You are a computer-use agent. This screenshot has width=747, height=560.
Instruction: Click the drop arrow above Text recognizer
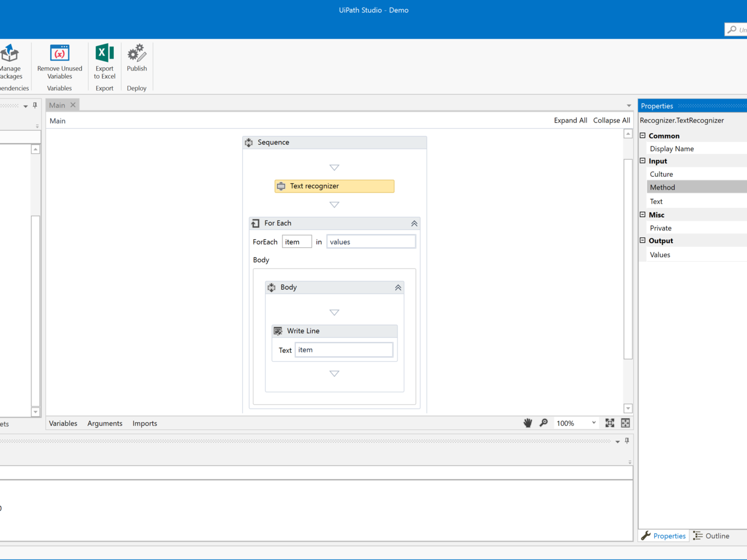pos(334,167)
